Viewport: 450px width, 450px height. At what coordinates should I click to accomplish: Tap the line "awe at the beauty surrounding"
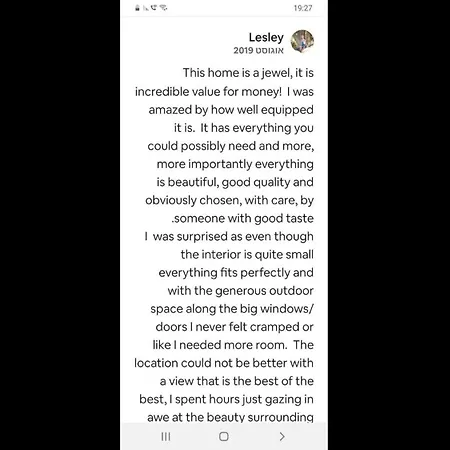(x=230, y=417)
